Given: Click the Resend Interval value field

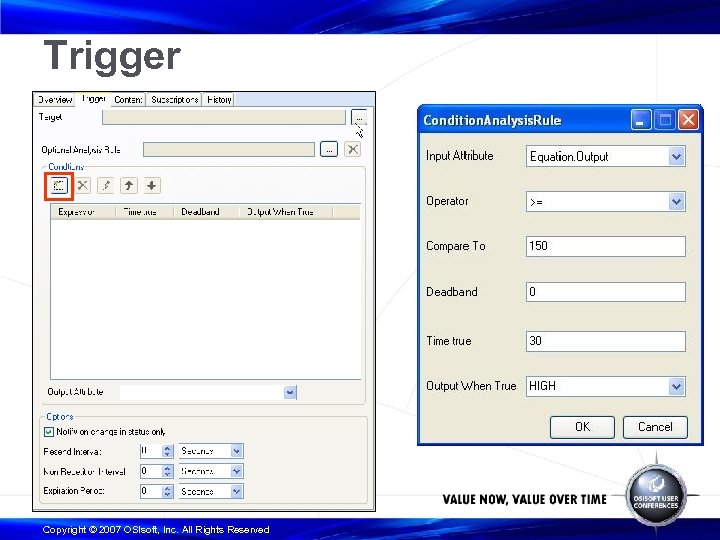Looking at the screenshot, I should pos(151,451).
